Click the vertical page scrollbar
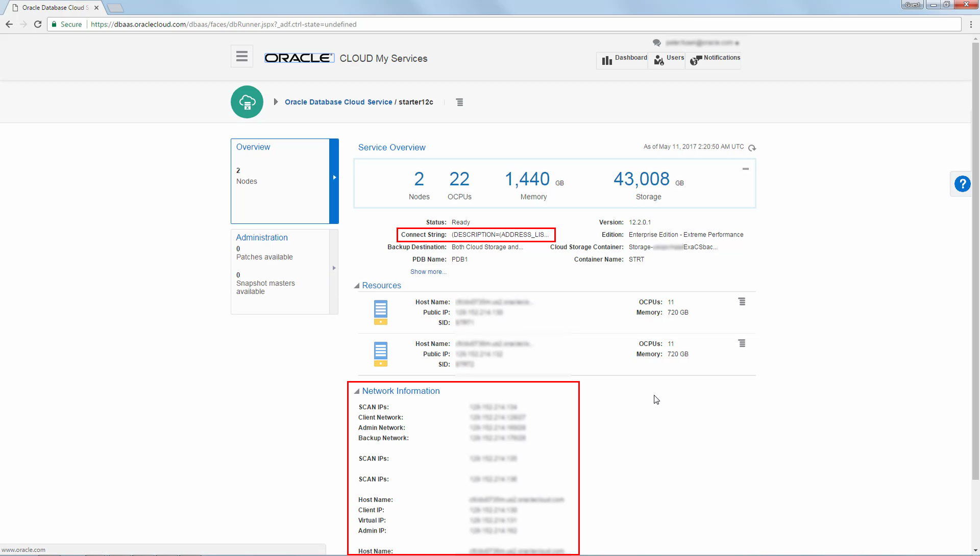 coord(975,260)
